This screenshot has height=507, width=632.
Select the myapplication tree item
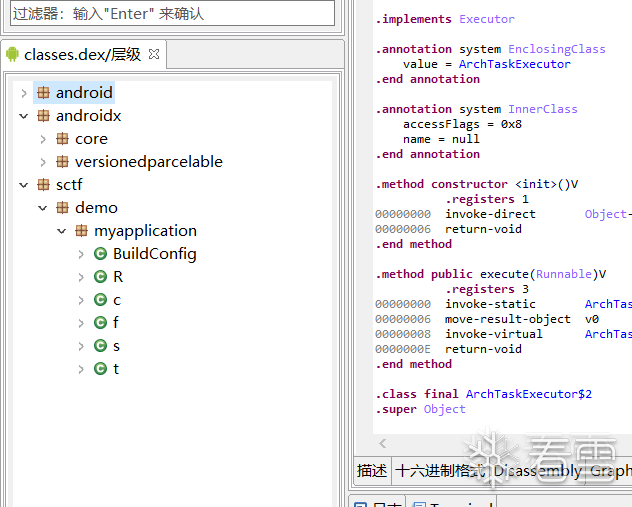(x=146, y=231)
